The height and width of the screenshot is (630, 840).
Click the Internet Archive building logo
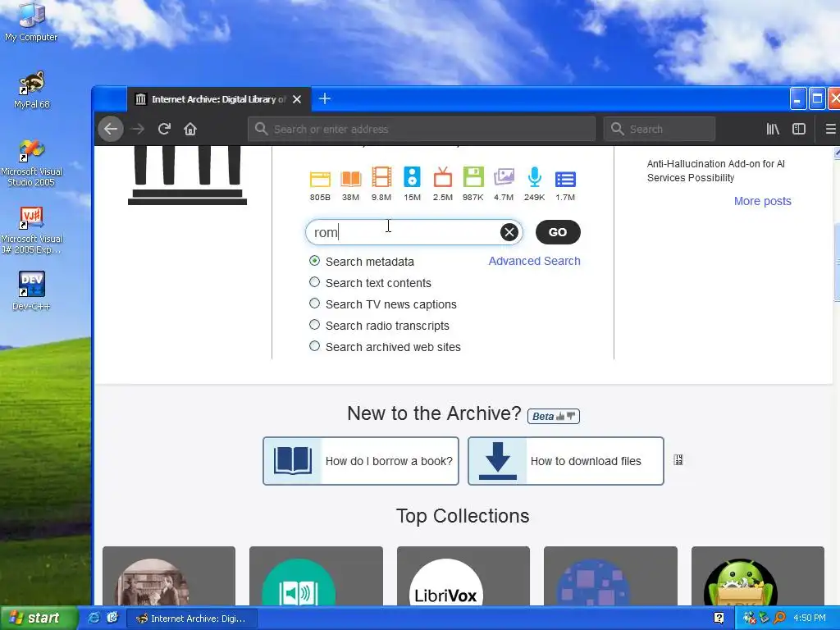tap(188, 176)
